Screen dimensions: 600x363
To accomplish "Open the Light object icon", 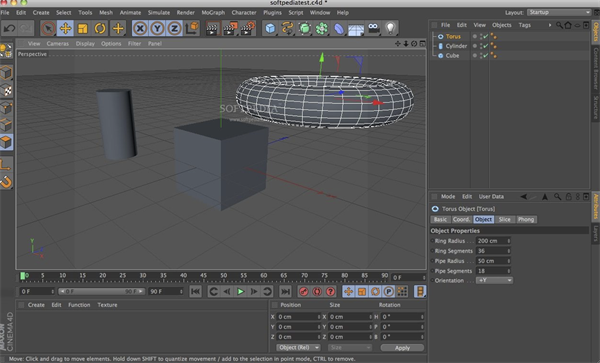I will pyautogui.click(x=390, y=28).
